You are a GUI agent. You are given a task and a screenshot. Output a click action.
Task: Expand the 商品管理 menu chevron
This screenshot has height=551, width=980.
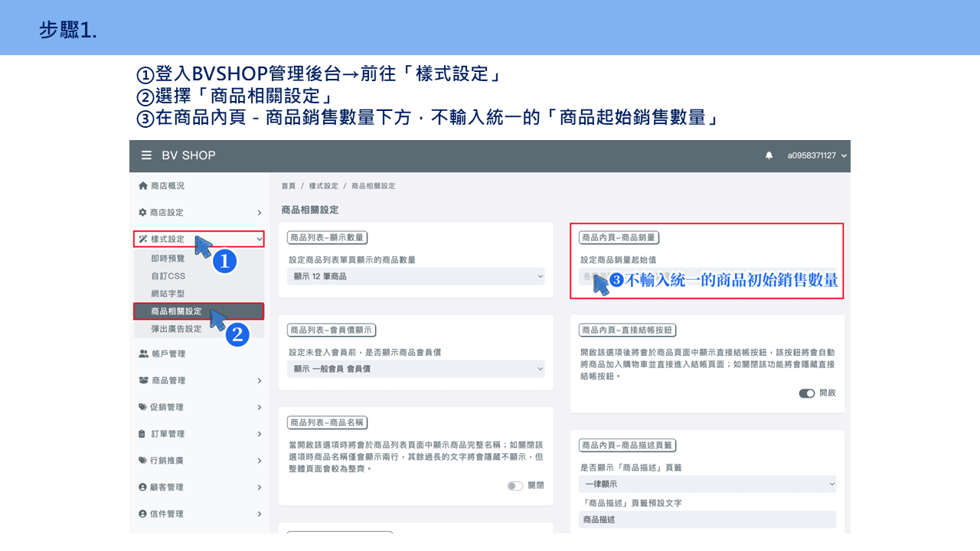tap(260, 380)
